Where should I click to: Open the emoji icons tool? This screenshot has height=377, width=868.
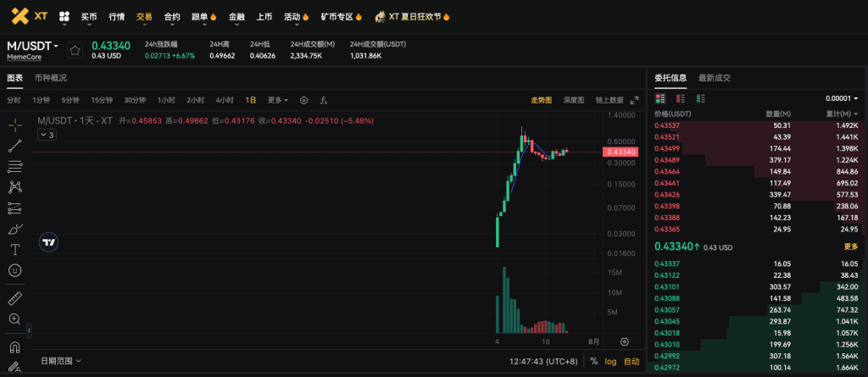tap(15, 270)
